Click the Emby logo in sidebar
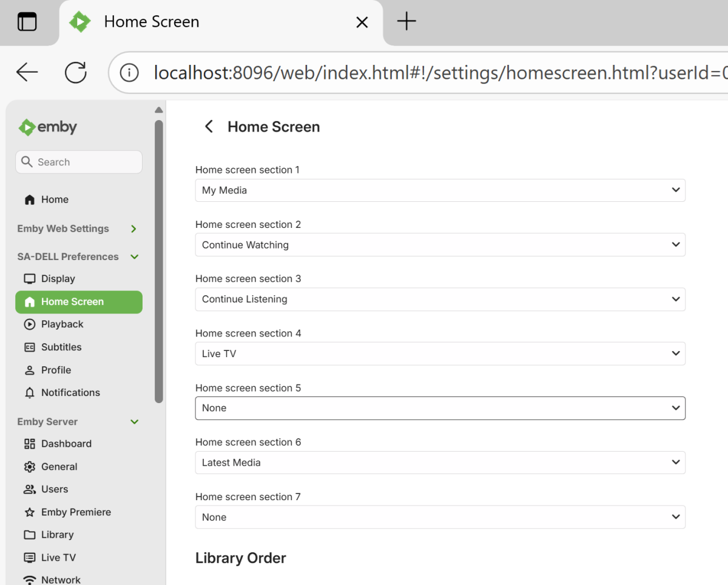 pos(48,127)
